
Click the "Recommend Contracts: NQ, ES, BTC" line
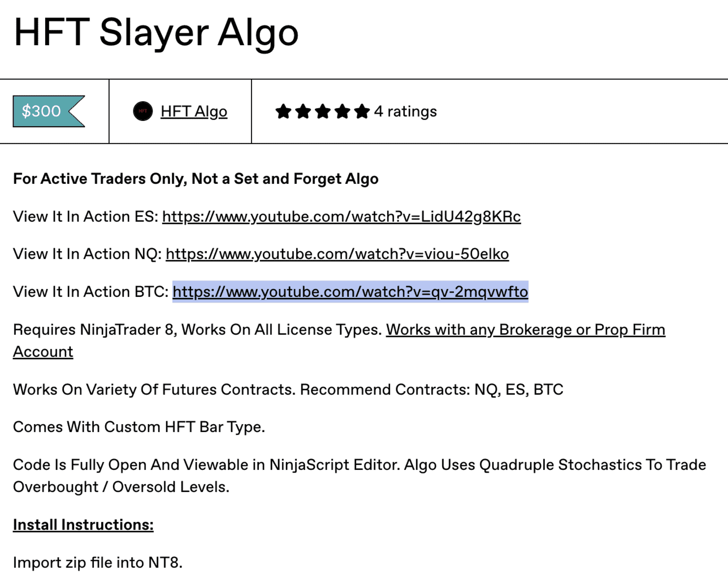click(x=431, y=390)
